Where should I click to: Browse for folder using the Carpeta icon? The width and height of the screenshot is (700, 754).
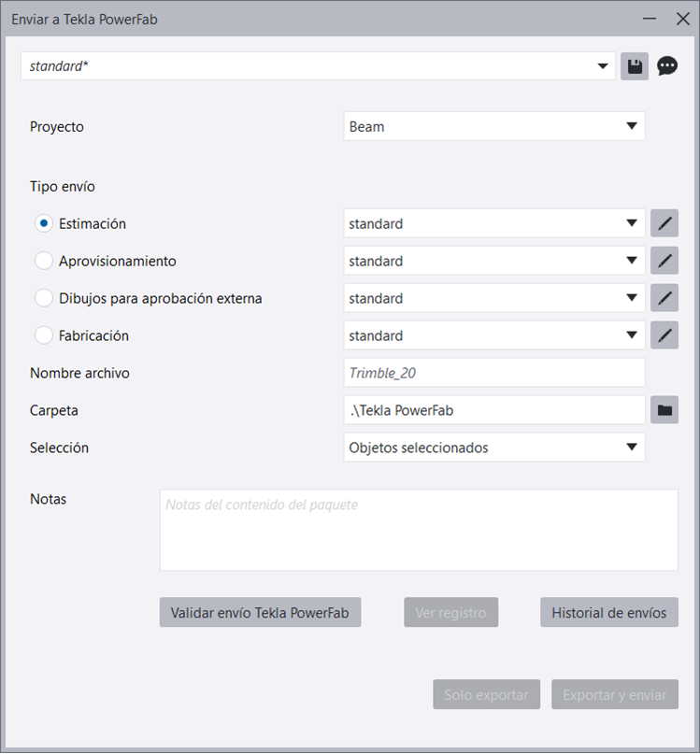coord(664,410)
